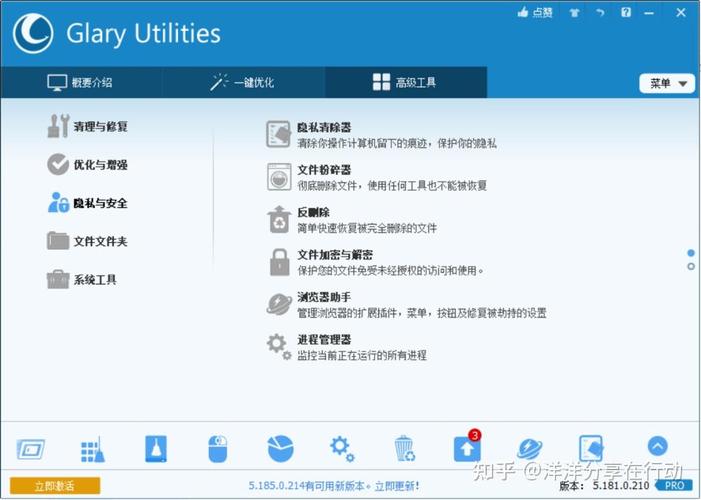
Task: Click the version text 5.181.0.210
Action: [621, 486]
